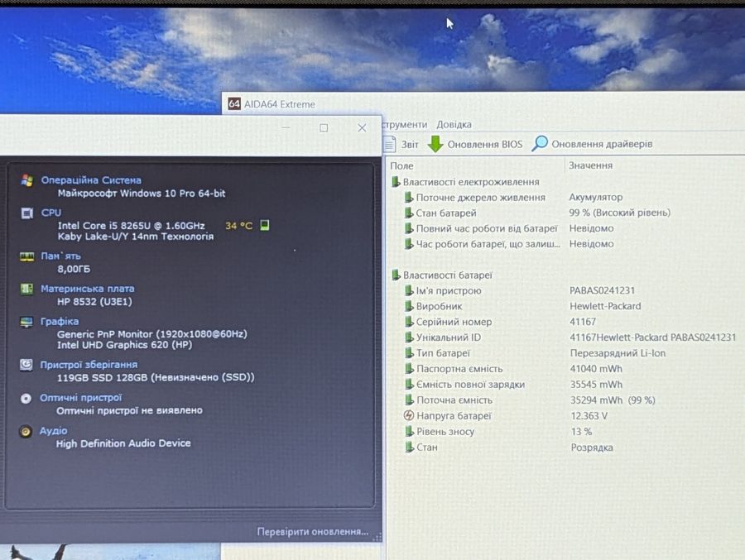Click the magnifier Оновлення драйверів icon
Image resolution: width=745 pixels, height=560 pixels.
pos(539,143)
